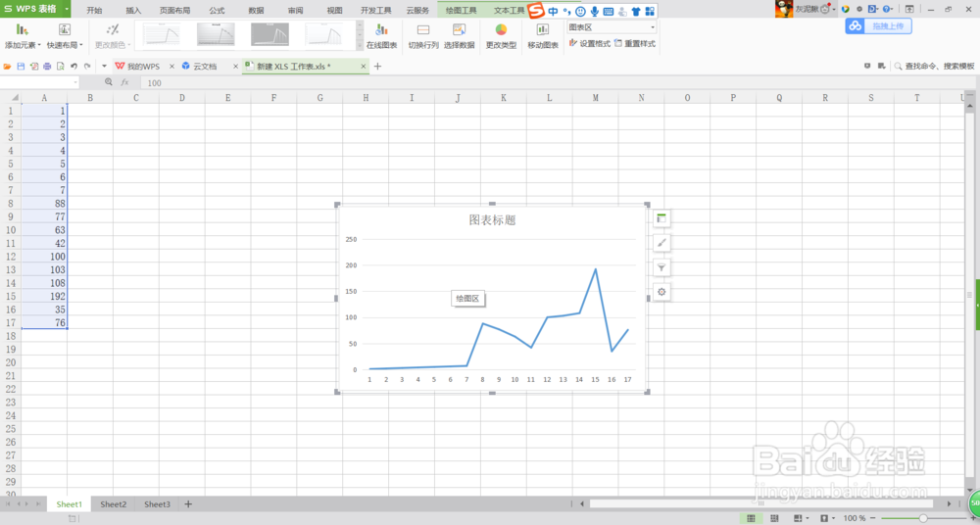Click Set Format (设置格式) button
Image resolution: width=980 pixels, height=525 pixels.
[x=589, y=44]
